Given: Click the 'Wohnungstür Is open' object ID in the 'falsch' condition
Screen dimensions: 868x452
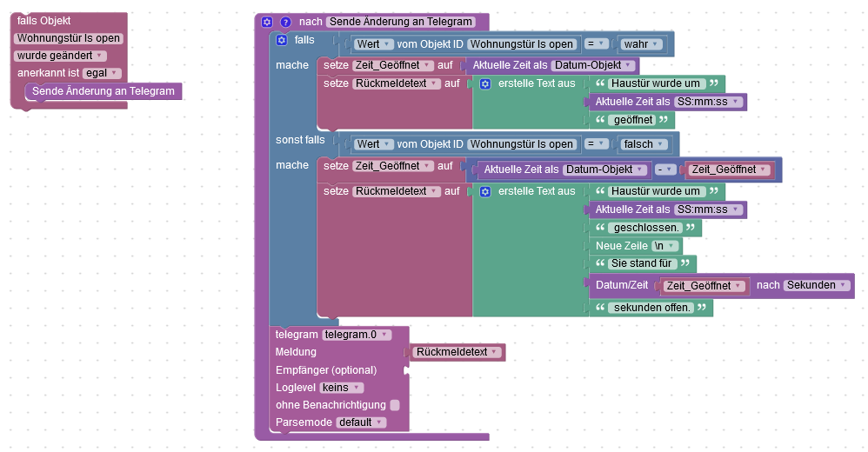Looking at the screenshot, I should (522, 144).
